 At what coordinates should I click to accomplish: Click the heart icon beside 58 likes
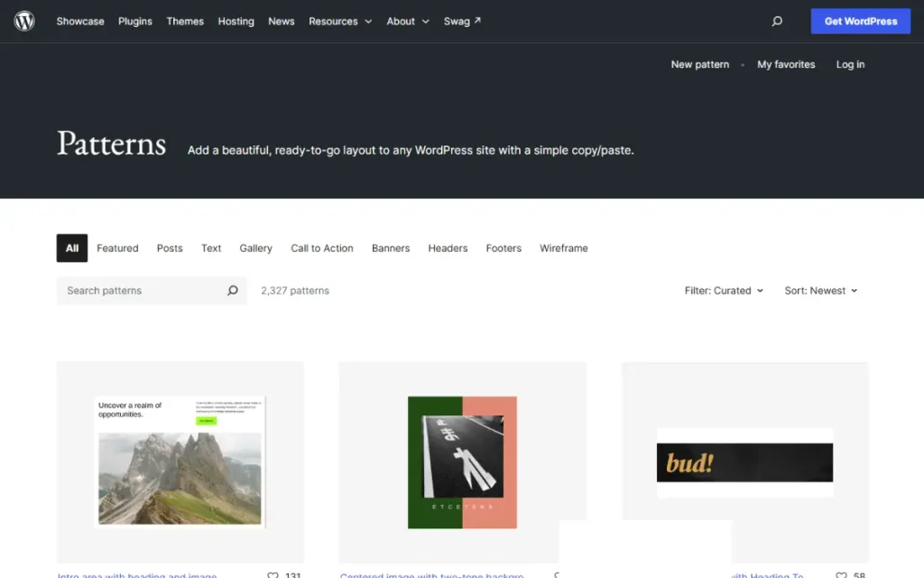(841, 574)
